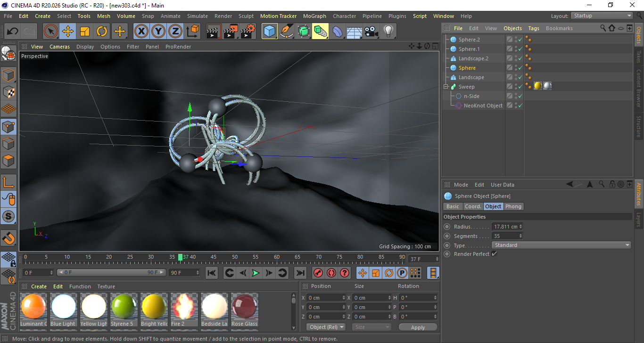
Task: Step the Segments value spinner
Action: [x=520, y=236]
